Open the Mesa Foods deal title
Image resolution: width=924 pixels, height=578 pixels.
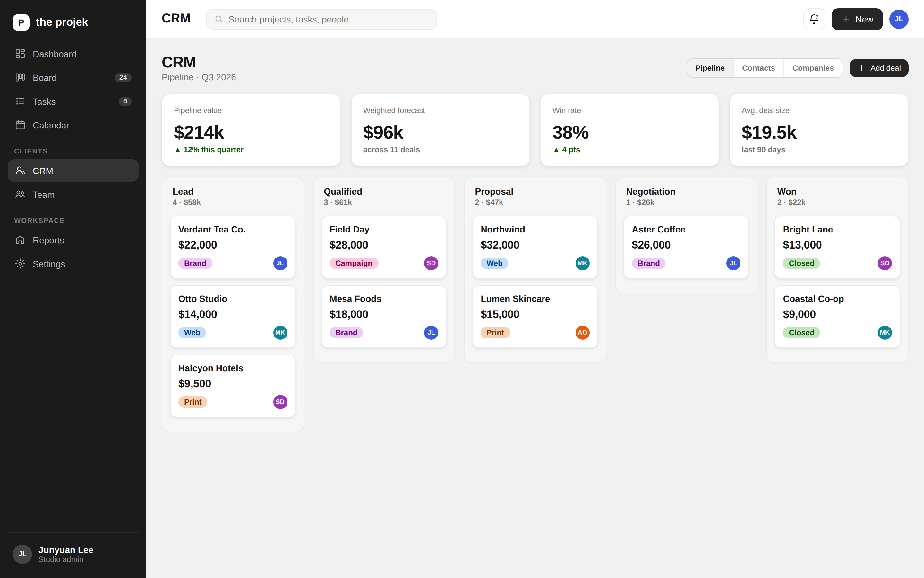[x=355, y=299]
